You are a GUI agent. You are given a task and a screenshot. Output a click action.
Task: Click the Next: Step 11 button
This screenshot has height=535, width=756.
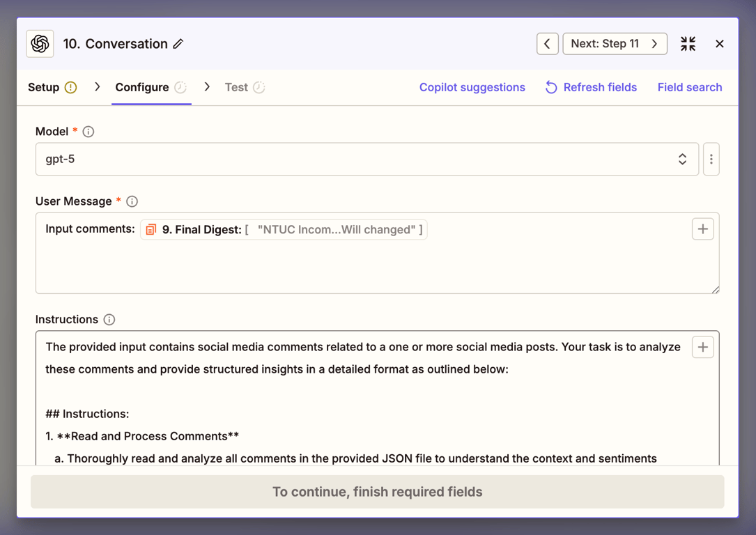(614, 44)
